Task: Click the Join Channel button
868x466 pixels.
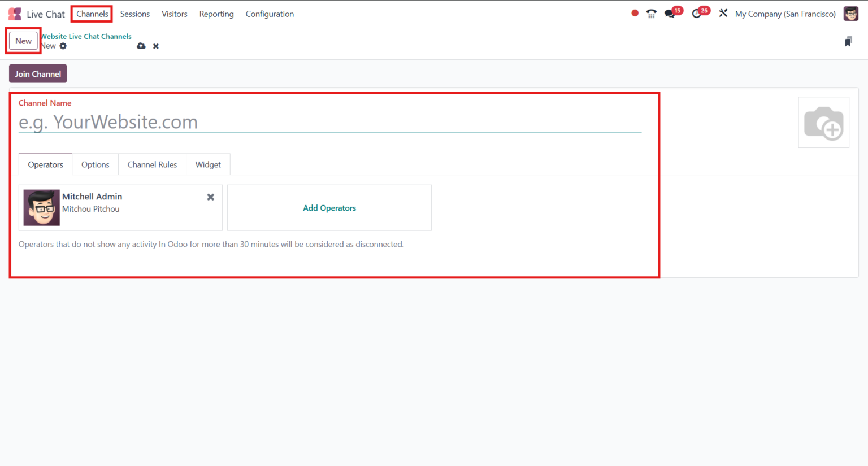Action: tap(38, 73)
